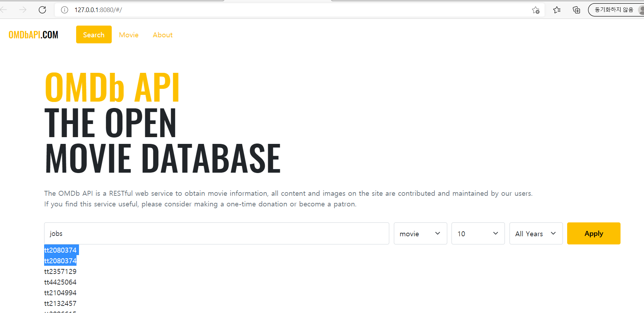Viewport: 644px width, 313px height.
Task: Add this page to favorites star icon
Action: tap(535, 10)
